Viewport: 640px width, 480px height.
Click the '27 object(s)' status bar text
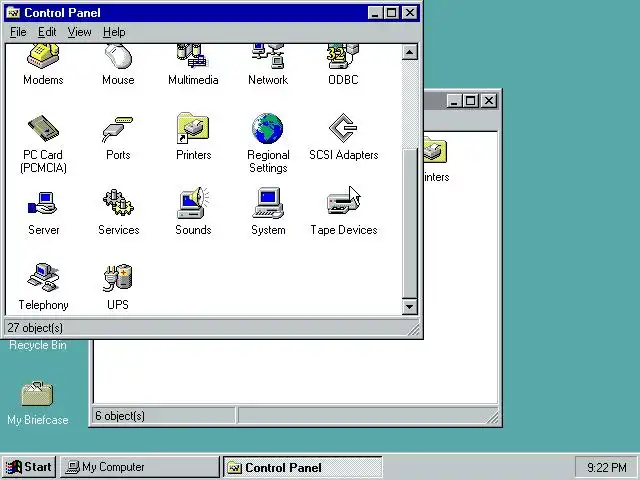(35, 328)
